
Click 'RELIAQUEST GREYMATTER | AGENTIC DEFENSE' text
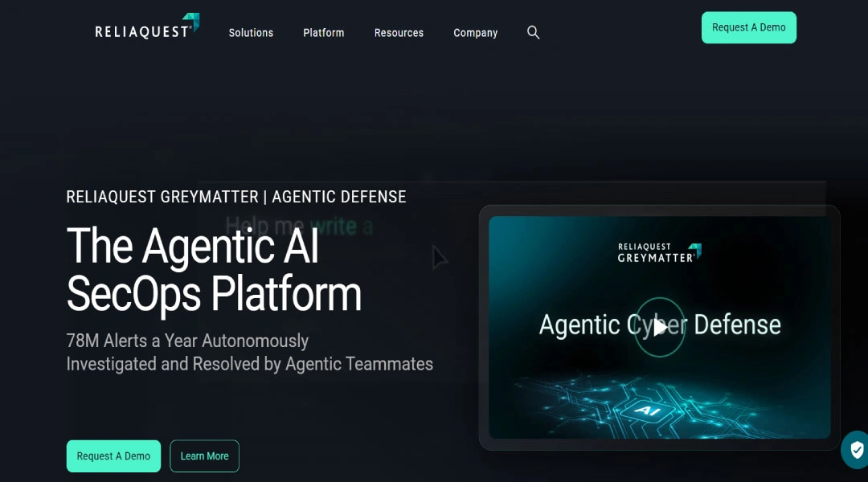pyautogui.click(x=236, y=197)
